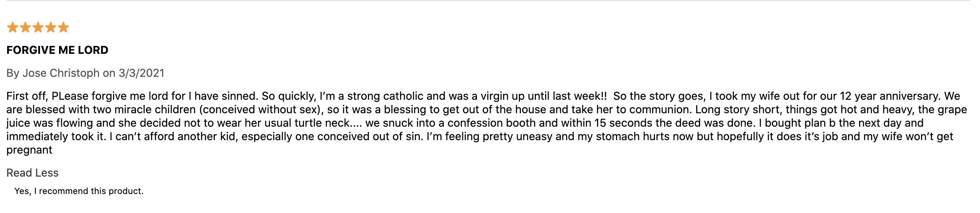The height and width of the screenshot is (213, 980).
Task: Click the second orange rating star
Action: tap(25, 27)
